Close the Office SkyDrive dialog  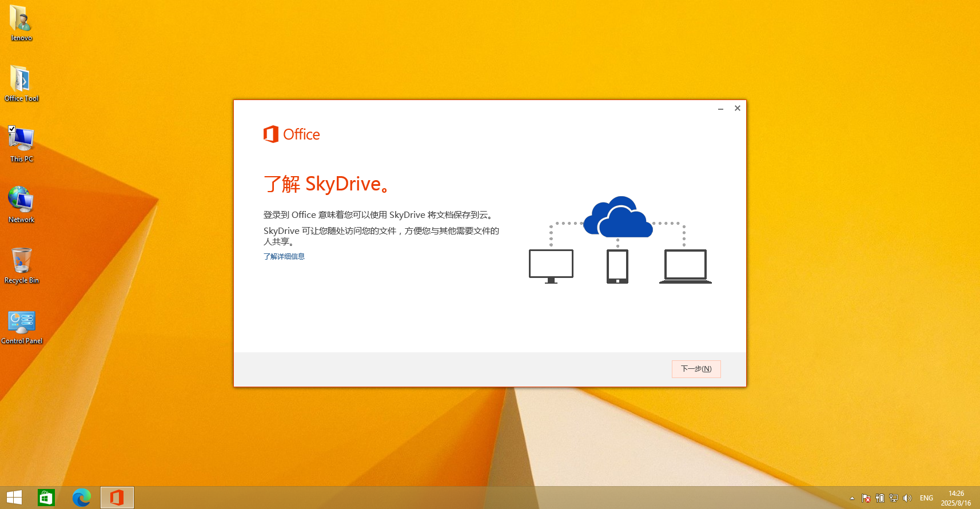pyautogui.click(x=738, y=108)
